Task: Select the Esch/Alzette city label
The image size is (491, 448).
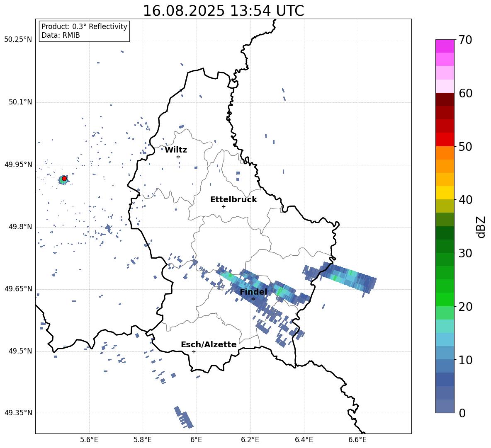Action: (209, 345)
